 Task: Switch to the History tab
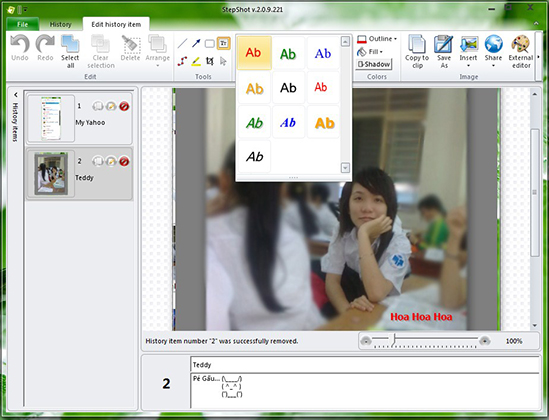(x=60, y=24)
